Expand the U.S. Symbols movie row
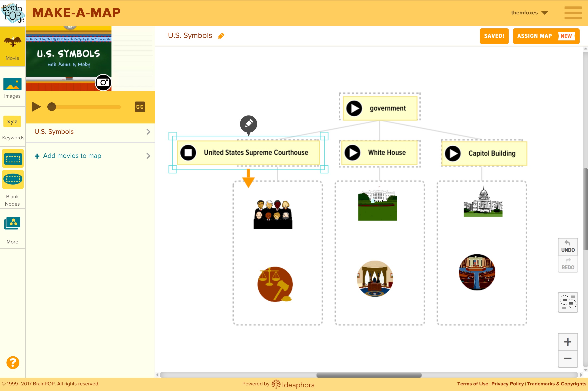This screenshot has height=391, width=588. pyautogui.click(x=90, y=132)
